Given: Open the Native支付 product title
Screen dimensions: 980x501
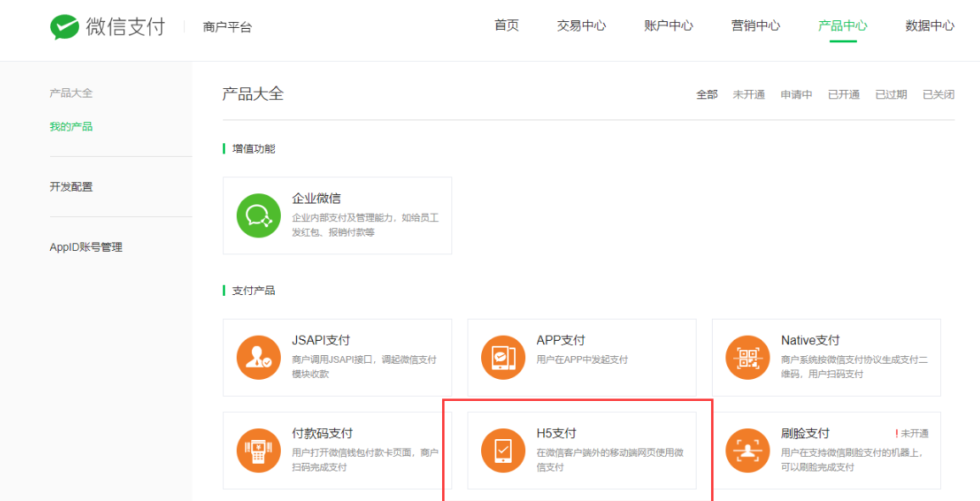Looking at the screenshot, I should tap(810, 341).
